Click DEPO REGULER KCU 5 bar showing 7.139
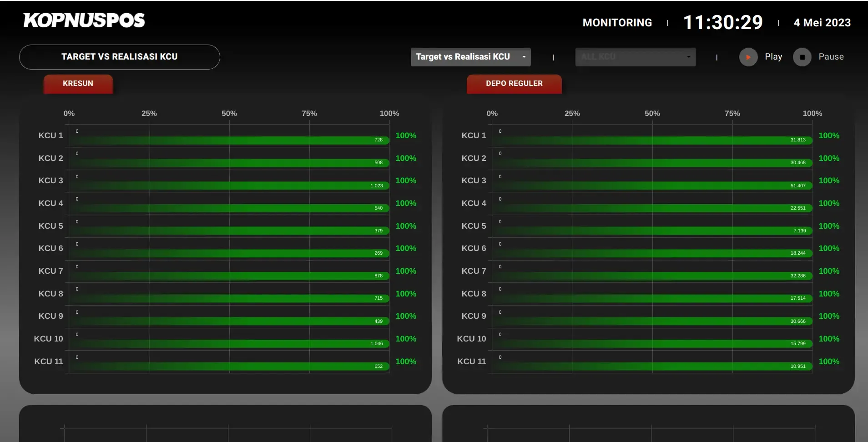This screenshot has width=868, height=442. (652, 231)
